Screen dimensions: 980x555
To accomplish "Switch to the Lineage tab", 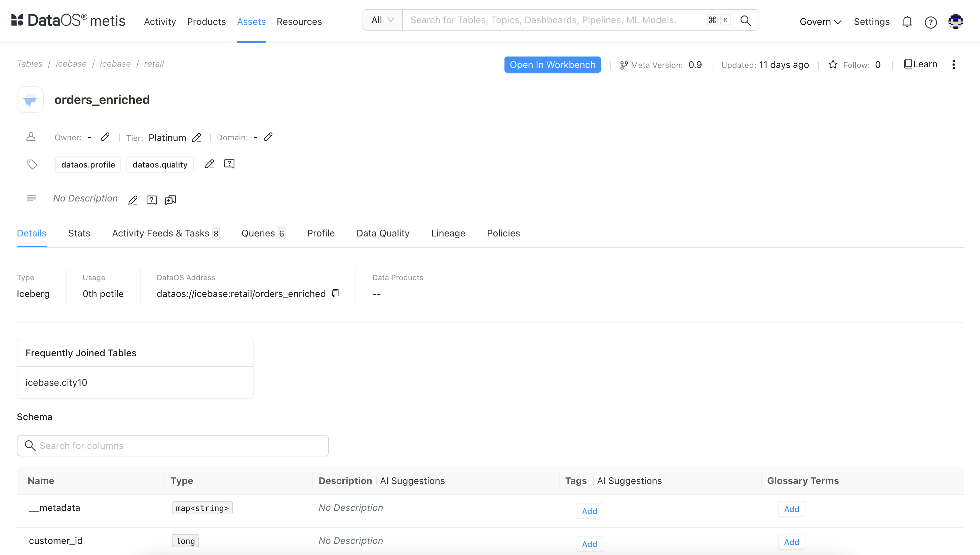I will [448, 233].
